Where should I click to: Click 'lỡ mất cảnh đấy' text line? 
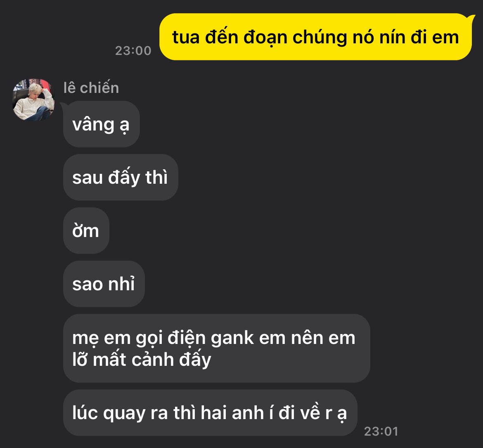(x=142, y=360)
